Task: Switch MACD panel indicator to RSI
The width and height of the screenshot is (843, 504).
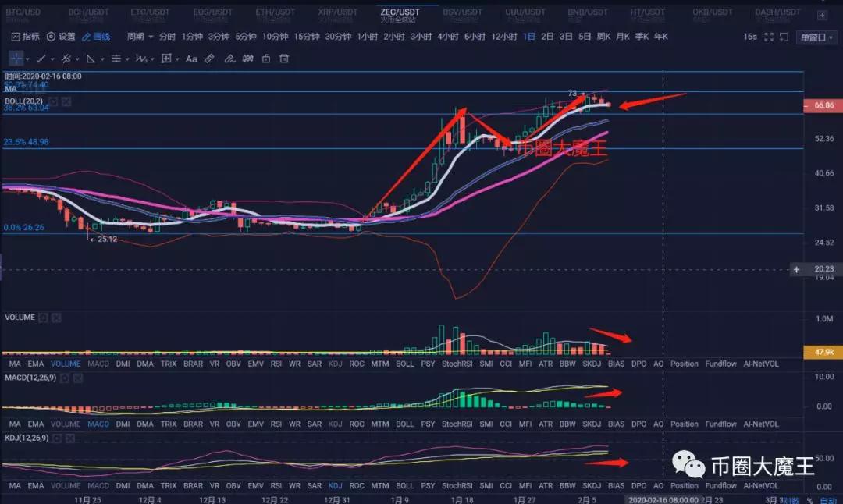Action: pyautogui.click(x=276, y=424)
